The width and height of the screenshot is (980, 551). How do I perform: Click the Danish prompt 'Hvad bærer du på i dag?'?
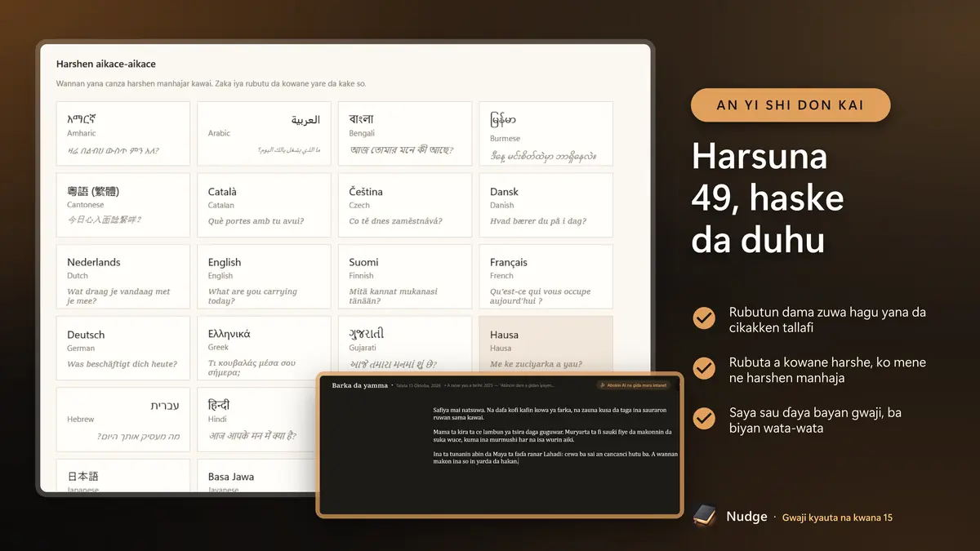click(537, 221)
